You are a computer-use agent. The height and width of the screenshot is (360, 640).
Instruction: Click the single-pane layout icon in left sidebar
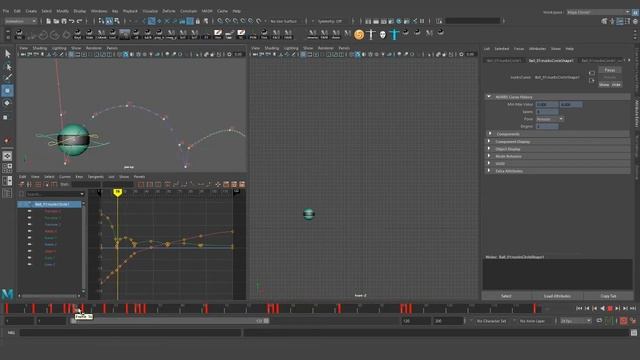tap(7, 156)
